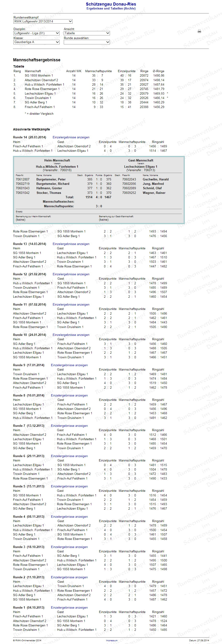Viewport: 222px width, 644px height.
Task: Click the printer icon
Action: (x=199, y=31)
